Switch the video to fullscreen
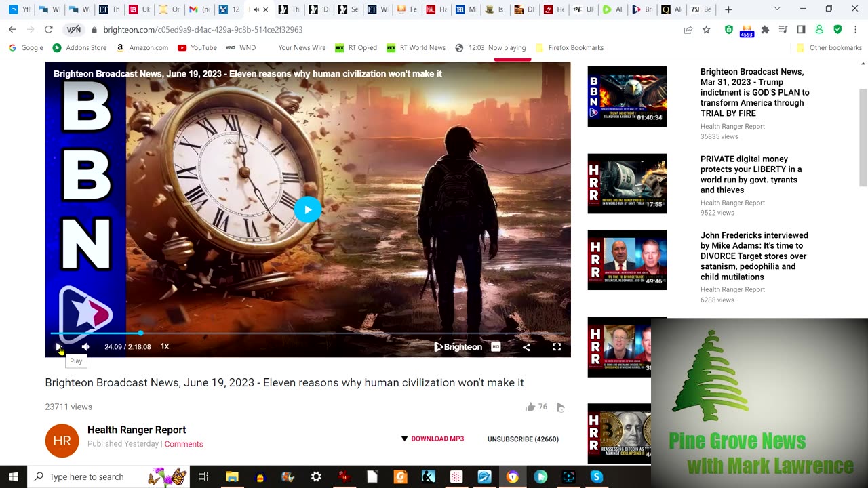This screenshot has width=868, height=488. pyautogui.click(x=557, y=347)
